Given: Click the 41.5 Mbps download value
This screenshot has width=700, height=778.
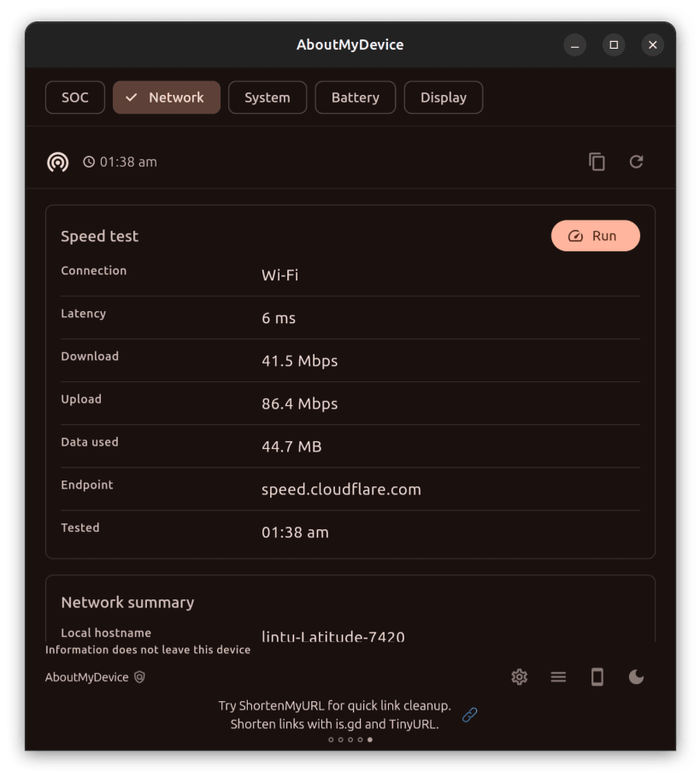Looking at the screenshot, I should click(x=300, y=361).
